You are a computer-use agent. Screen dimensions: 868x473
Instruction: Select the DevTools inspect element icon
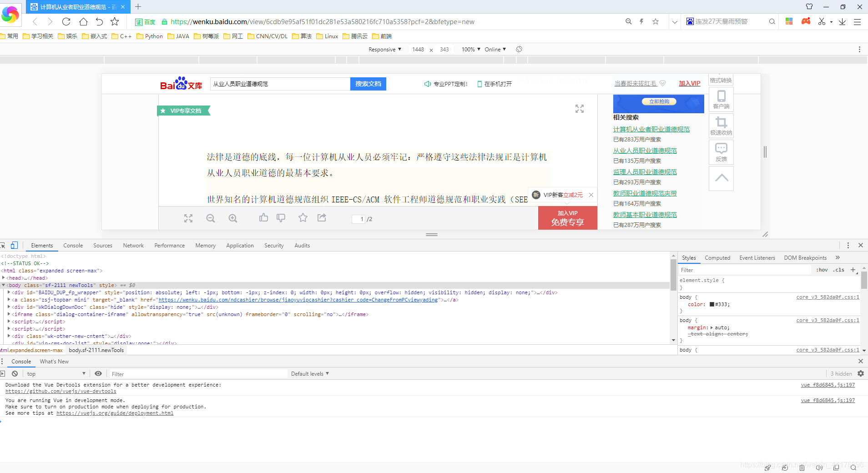[x=3, y=245]
